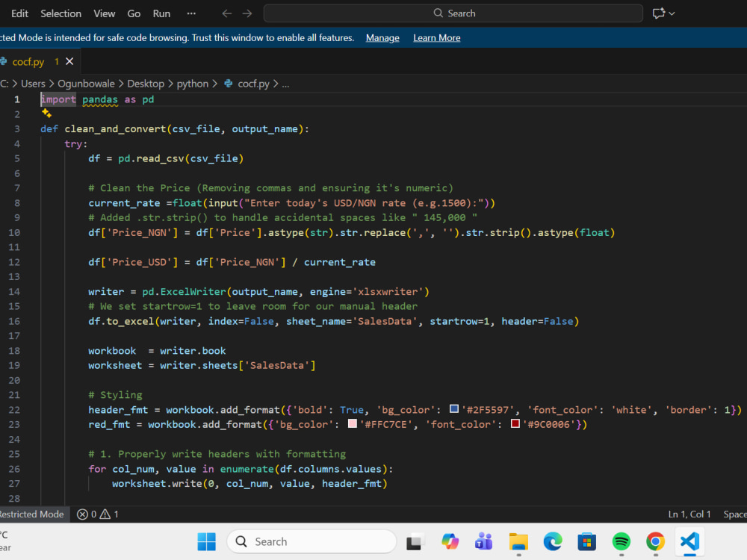
Task: Open the View menu
Action: click(105, 13)
